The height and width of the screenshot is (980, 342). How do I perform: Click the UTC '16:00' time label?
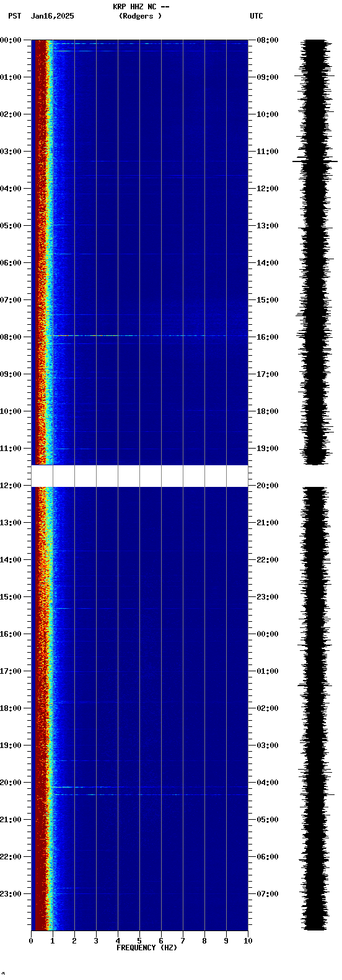tap(268, 337)
